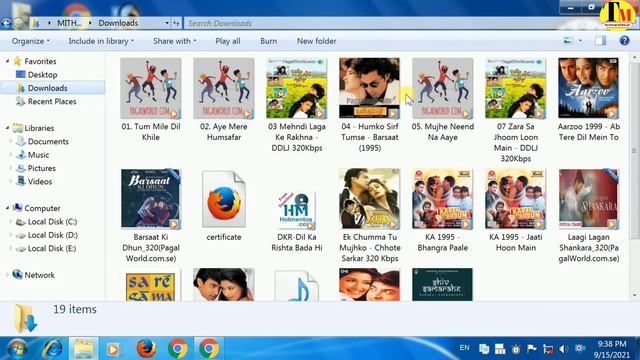Open the Videos library
Viewport: 640px width, 360px height.
tap(40, 182)
